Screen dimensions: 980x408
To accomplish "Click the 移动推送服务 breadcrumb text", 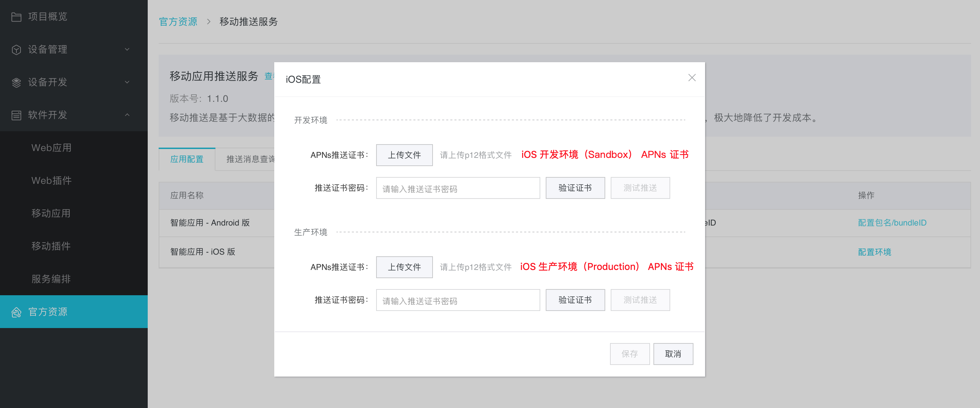I will [x=249, y=22].
